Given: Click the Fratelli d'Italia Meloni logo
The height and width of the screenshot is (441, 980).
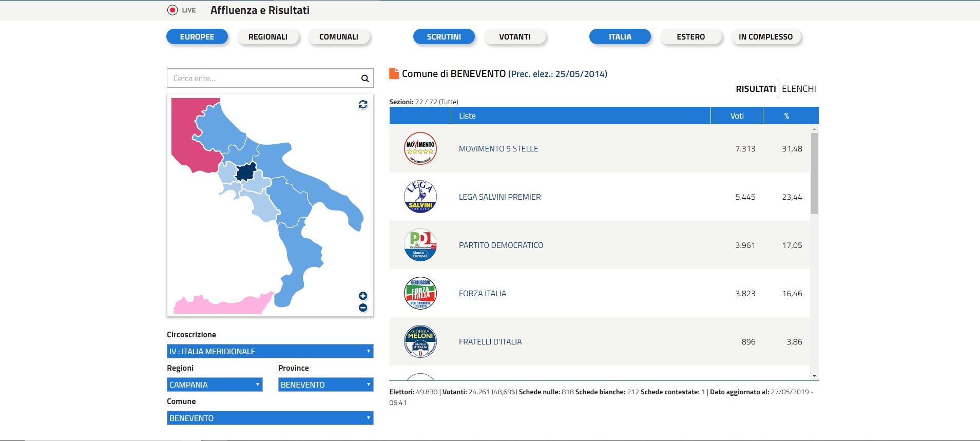Looking at the screenshot, I should [x=420, y=341].
